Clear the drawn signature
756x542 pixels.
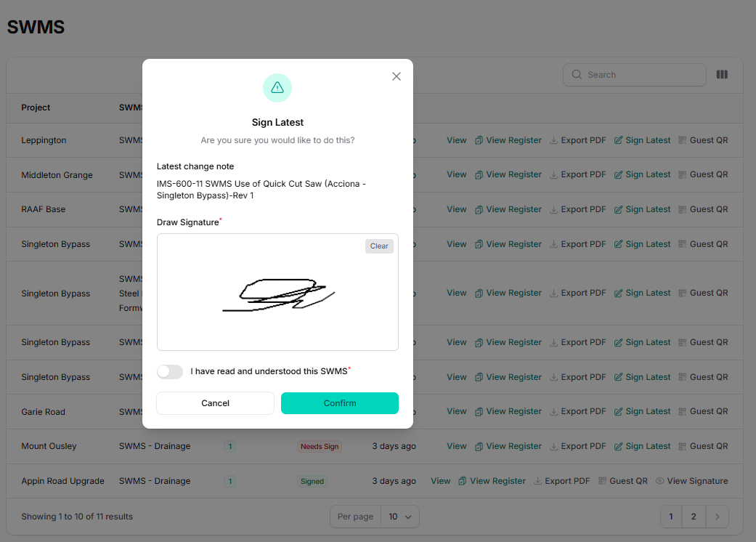click(379, 246)
